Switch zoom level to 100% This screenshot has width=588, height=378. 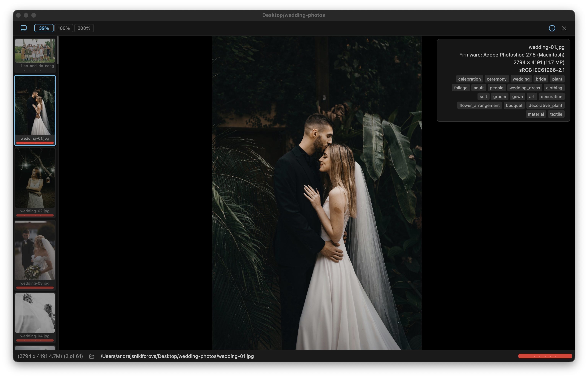pos(64,28)
